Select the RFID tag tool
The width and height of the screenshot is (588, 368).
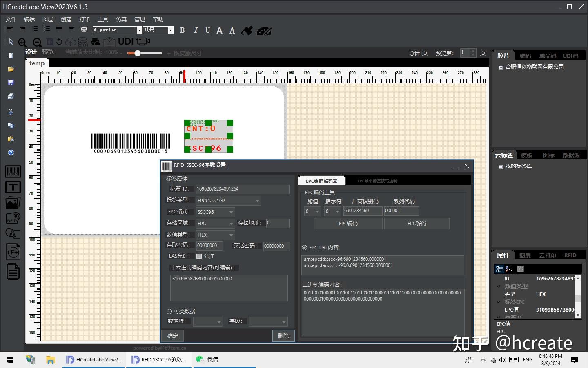click(12, 218)
